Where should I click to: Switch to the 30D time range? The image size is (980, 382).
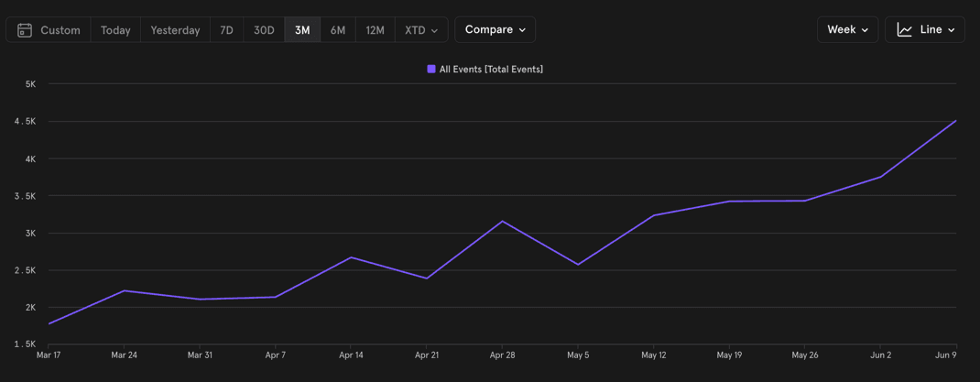pos(264,30)
